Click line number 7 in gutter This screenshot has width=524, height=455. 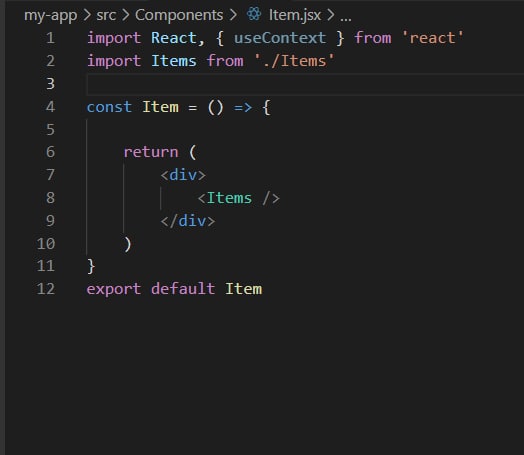point(50,175)
